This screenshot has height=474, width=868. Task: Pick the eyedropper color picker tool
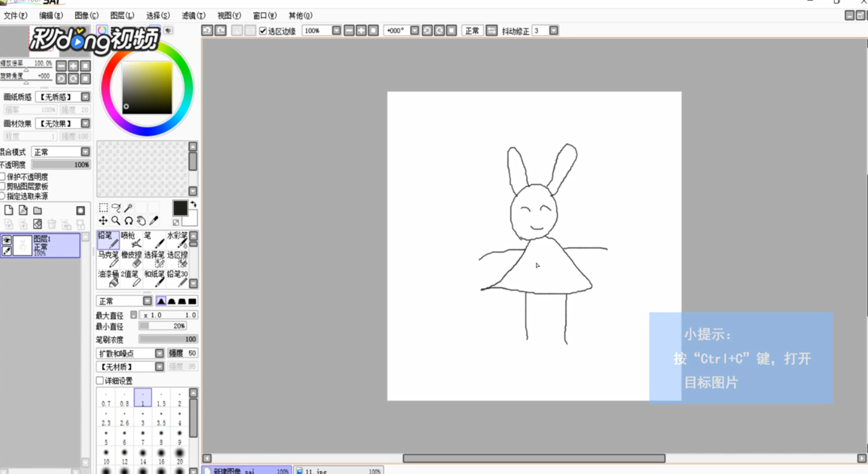[154, 221]
